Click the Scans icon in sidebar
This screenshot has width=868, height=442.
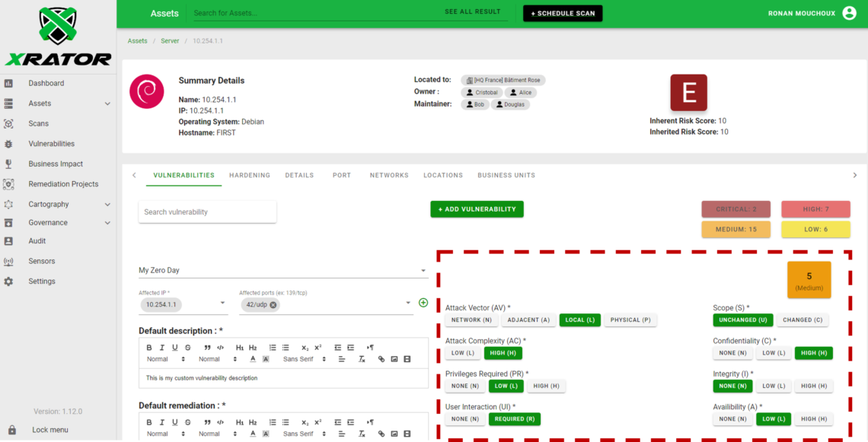pyautogui.click(x=8, y=123)
